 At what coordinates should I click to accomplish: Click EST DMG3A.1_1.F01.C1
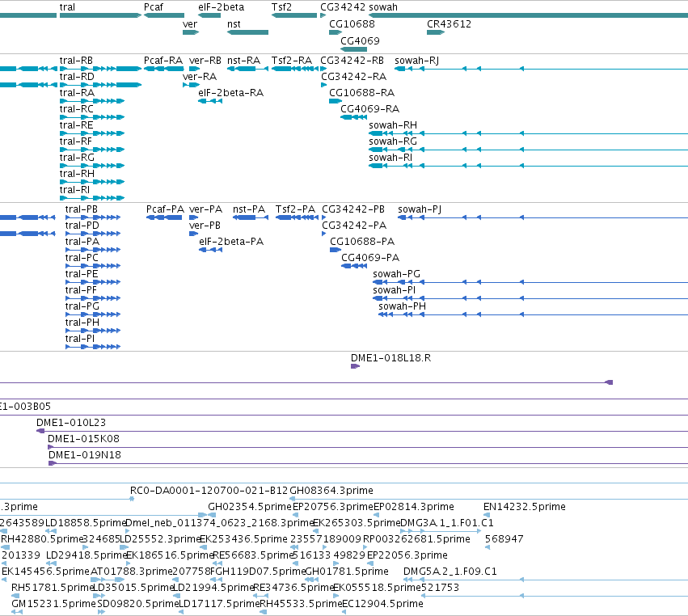click(447, 523)
